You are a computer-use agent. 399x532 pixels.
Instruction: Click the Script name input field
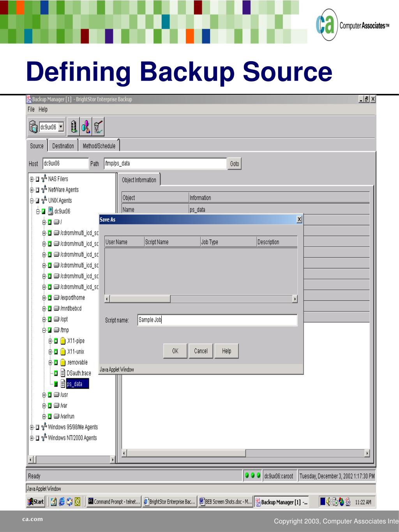pos(217,320)
